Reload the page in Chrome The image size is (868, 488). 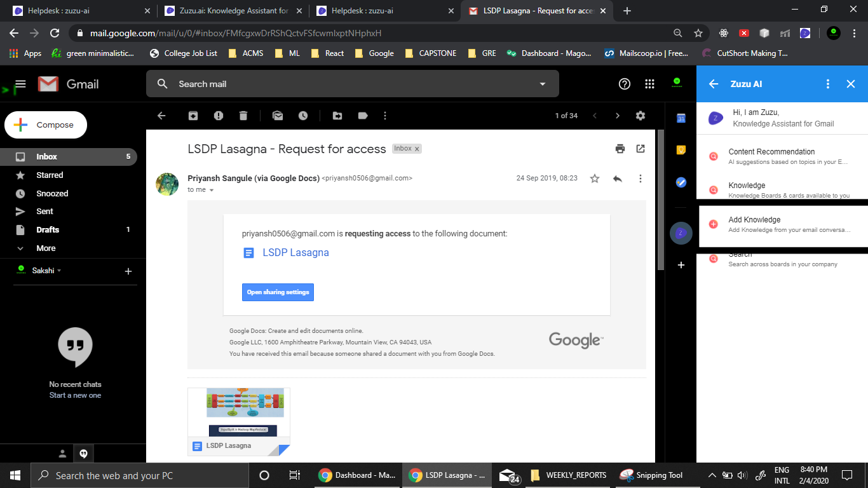click(55, 33)
